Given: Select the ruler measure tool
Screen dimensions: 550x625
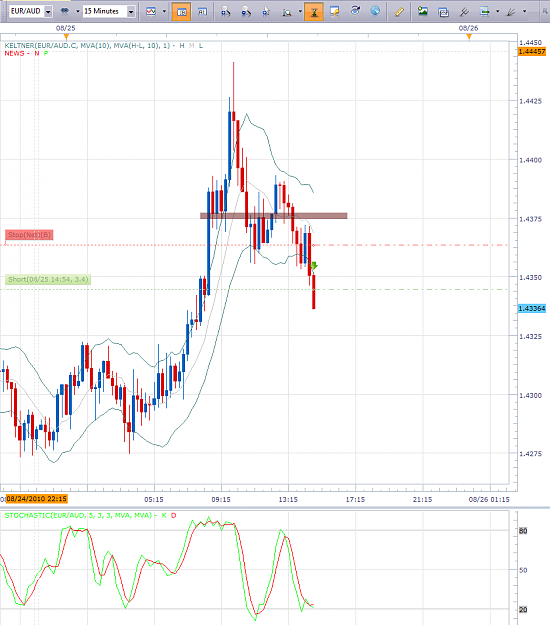Looking at the screenshot, I should click(399, 12).
